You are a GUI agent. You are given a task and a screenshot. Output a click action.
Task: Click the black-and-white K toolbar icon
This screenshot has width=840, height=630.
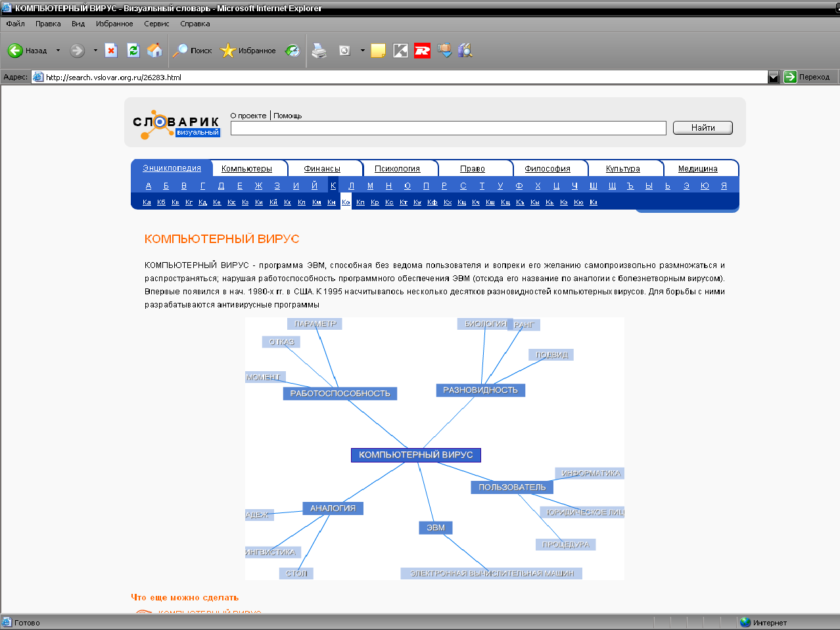[400, 51]
